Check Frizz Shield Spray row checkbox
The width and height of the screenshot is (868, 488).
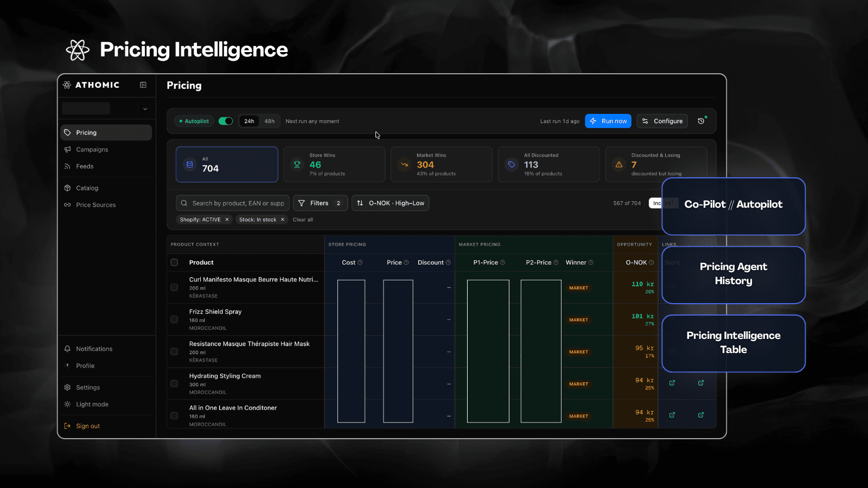click(174, 319)
